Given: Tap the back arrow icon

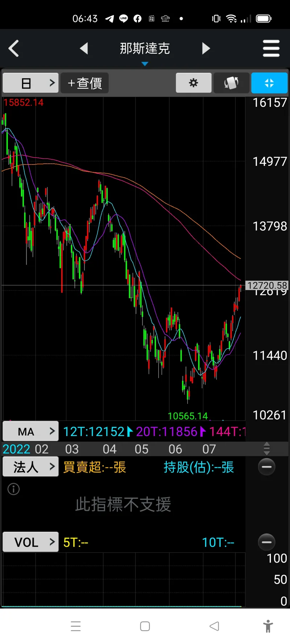Looking at the screenshot, I should 14,48.
